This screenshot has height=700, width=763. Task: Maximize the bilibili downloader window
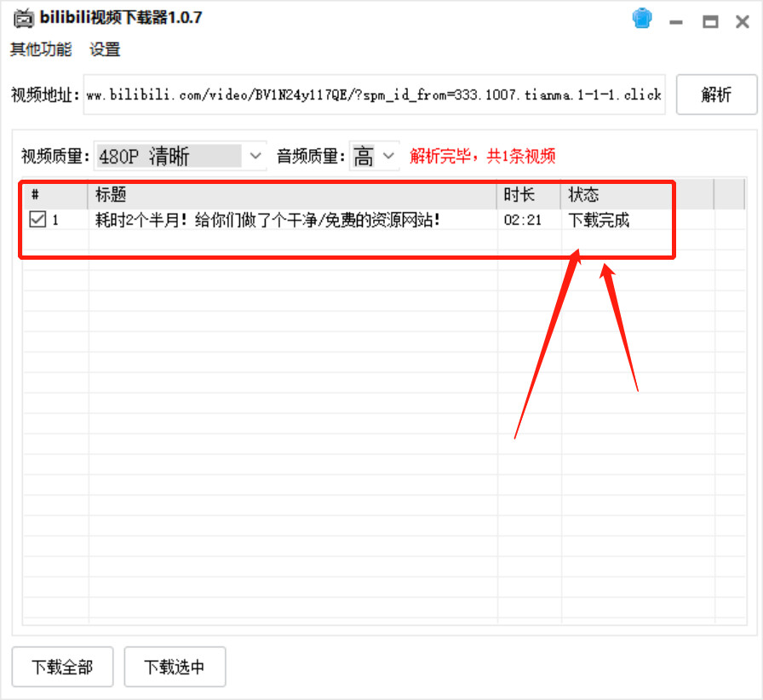[x=710, y=21]
